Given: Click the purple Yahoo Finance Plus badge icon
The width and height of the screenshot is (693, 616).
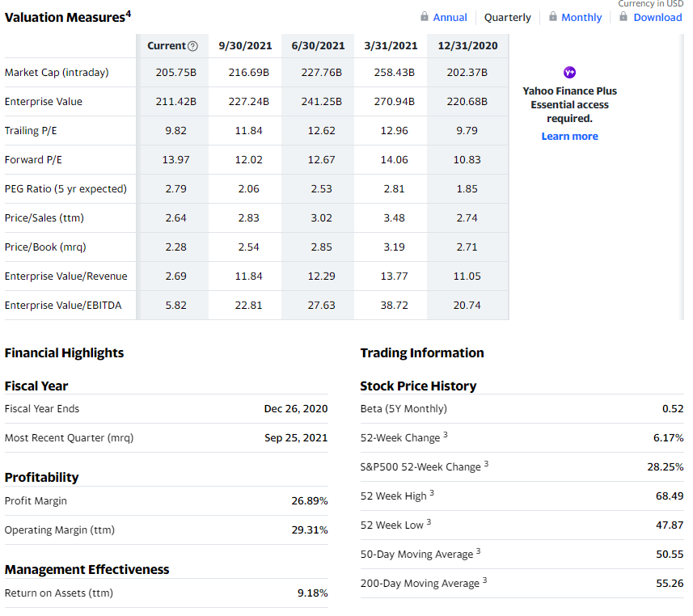Looking at the screenshot, I should [569, 74].
